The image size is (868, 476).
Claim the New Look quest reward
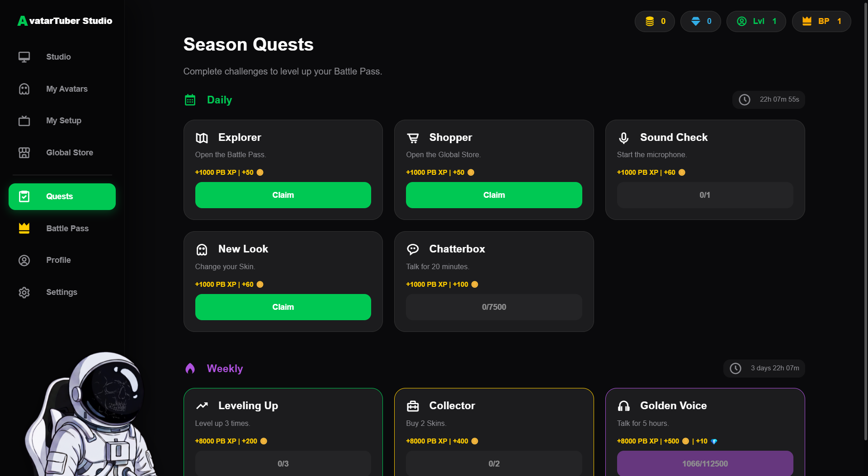283,307
